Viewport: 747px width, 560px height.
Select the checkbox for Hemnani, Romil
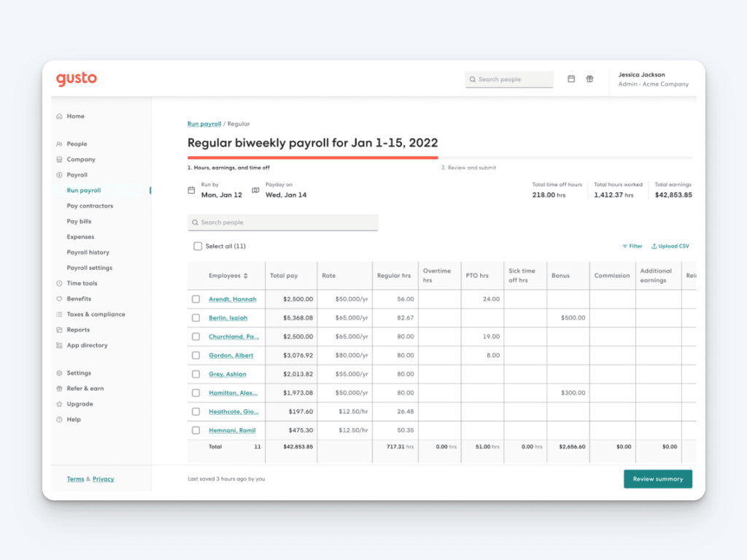[x=196, y=430]
